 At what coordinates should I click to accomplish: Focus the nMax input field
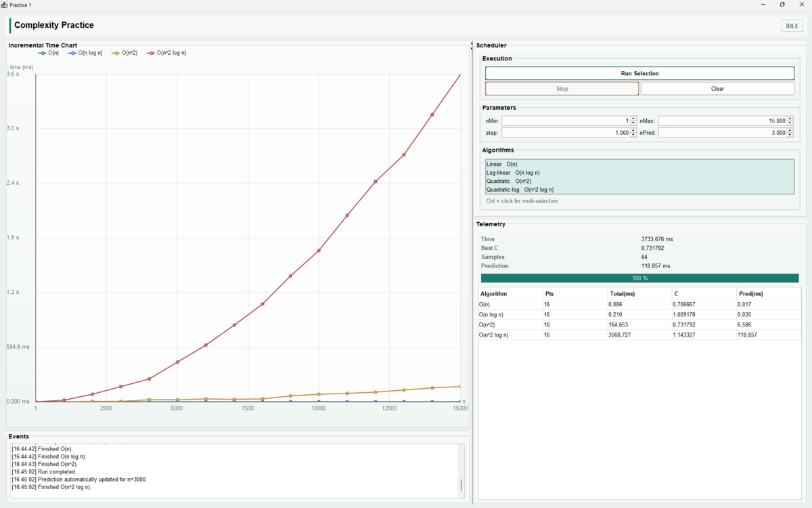click(723, 121)
